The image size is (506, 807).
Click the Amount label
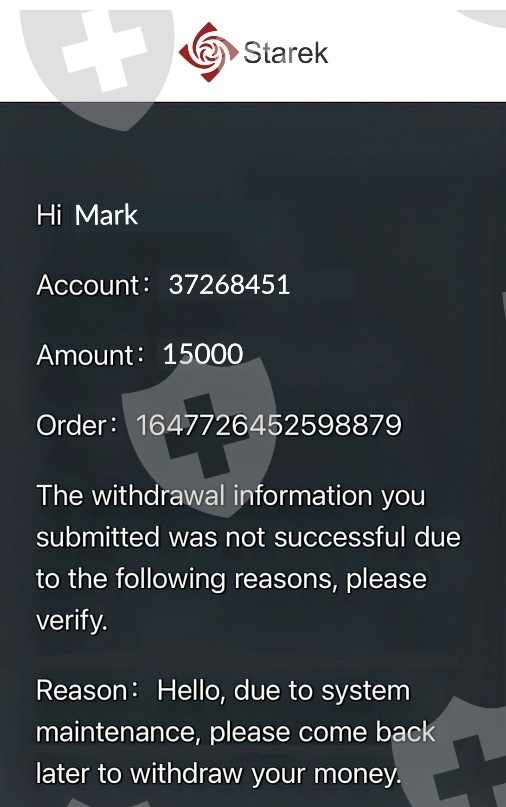(85, 355)
